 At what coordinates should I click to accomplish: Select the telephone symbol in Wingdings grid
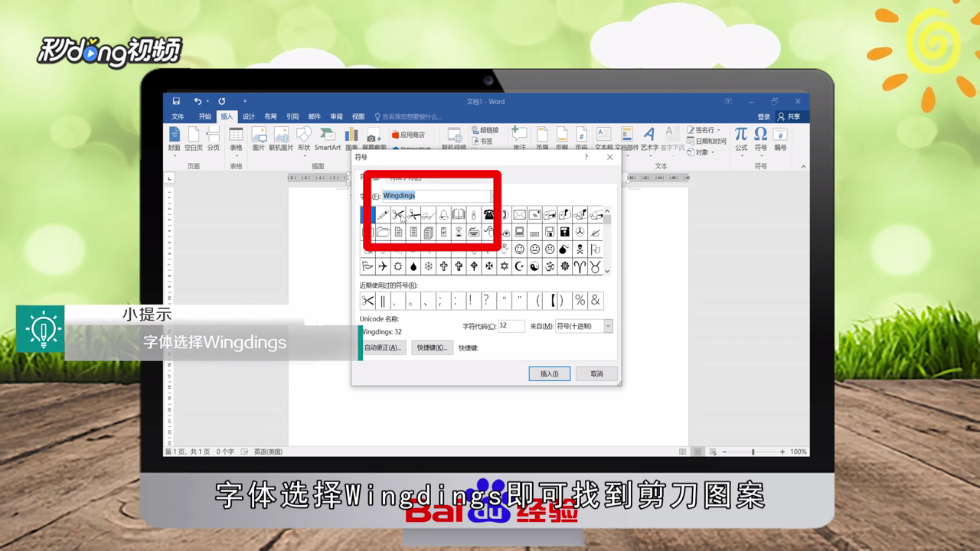coord(488,215)
